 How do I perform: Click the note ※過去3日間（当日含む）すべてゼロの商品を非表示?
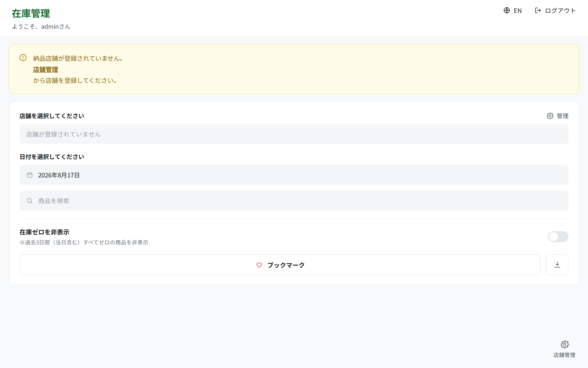tap(84, 242)
